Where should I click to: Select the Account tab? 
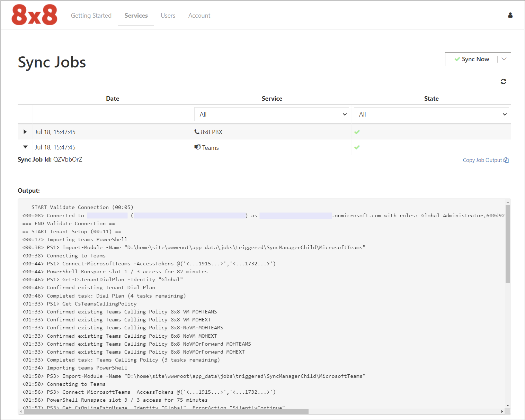click(x=199, y=16)
